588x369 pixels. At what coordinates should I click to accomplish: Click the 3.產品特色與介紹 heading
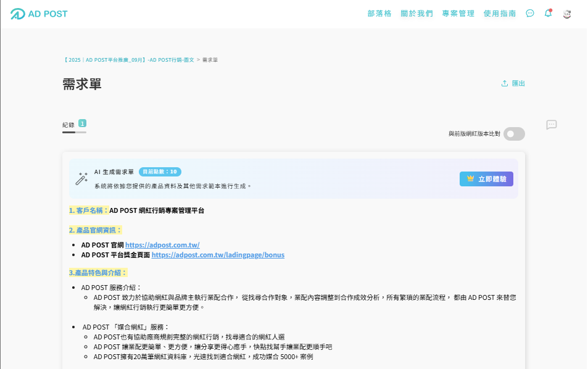click(98, 273)
